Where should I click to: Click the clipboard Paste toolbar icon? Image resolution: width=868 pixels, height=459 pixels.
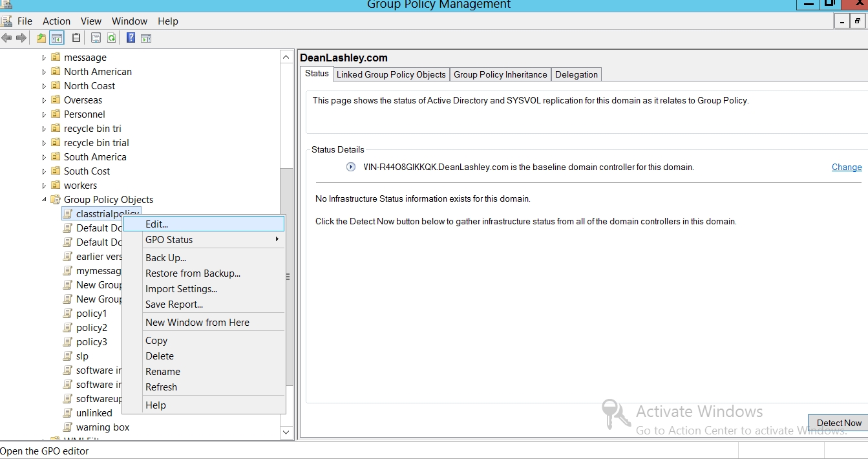coord(76,38)
